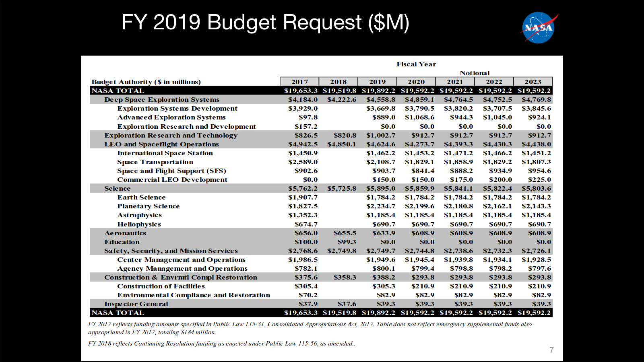Click the $4,222.6 Deep Space 2018 value
Viewport: 644px width, 362px height.
(342, 100)
